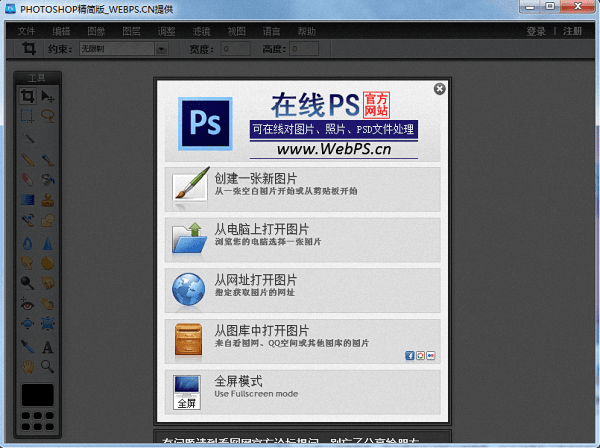The height and width of the screenshot is (448, 600).
Task: Choose the Lasso tool
Action: tap(48, 116)
